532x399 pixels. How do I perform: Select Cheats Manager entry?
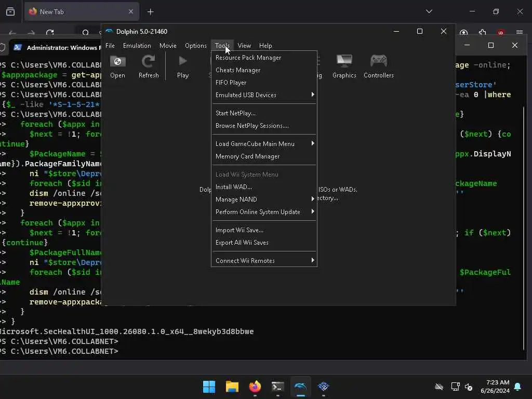[264, 70]
